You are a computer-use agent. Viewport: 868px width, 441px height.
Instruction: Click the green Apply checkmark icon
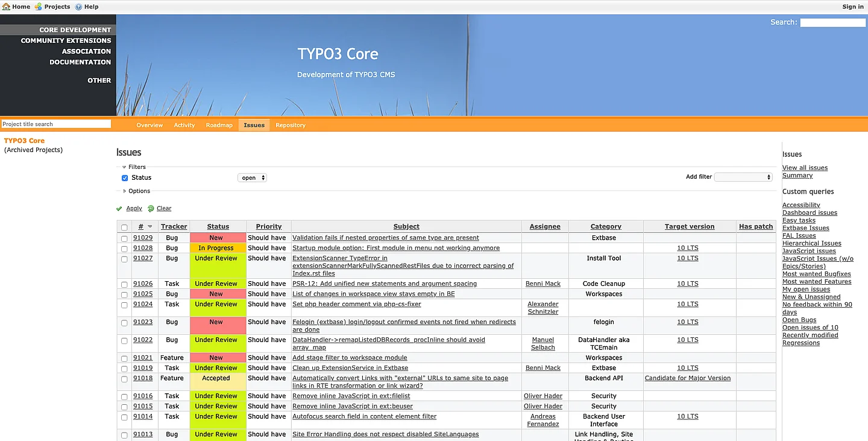(119, 209)
